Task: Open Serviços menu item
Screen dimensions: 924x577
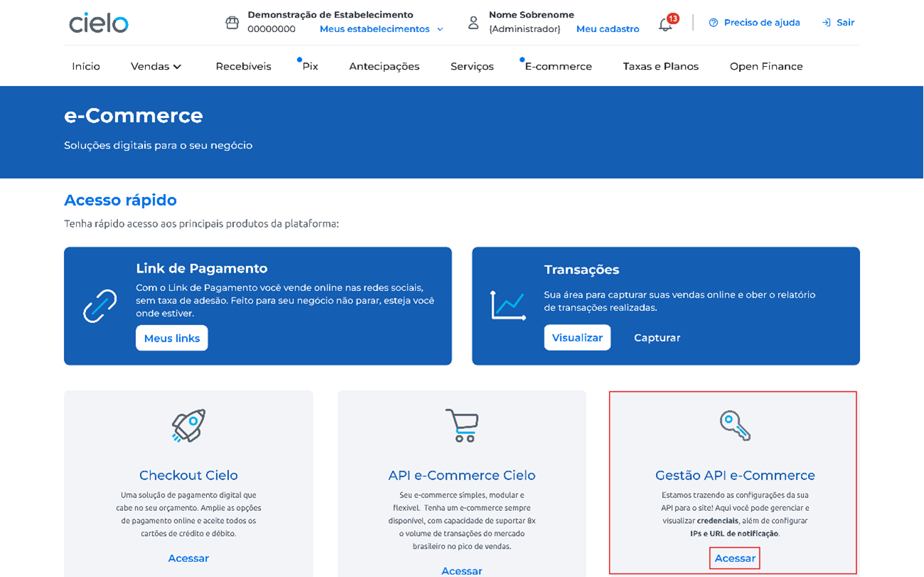Action: point(472,66)
